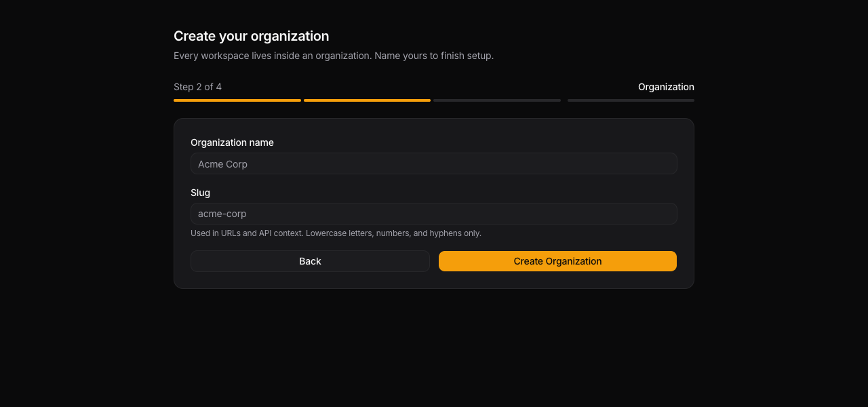
Task: Click the 'Step 2 of 4' text
Action: [197, 87]
